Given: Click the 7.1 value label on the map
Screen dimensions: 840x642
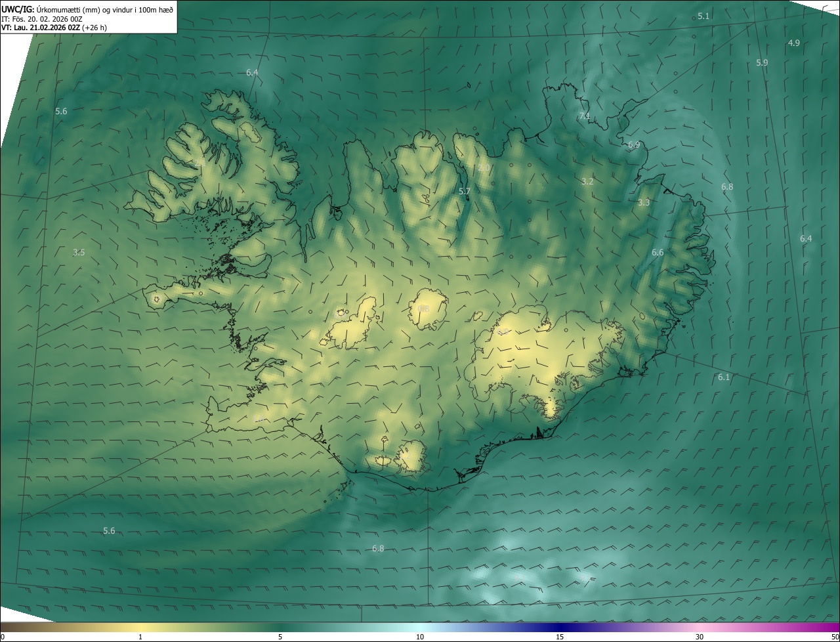Looking at the screenshot, I should (584, 116).
